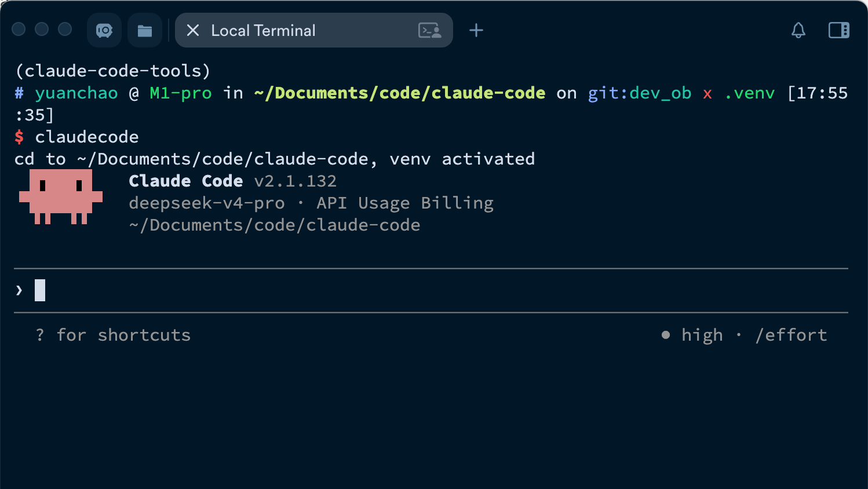
Task: Click the 'high' effort indicator
Action: point(702,335)
